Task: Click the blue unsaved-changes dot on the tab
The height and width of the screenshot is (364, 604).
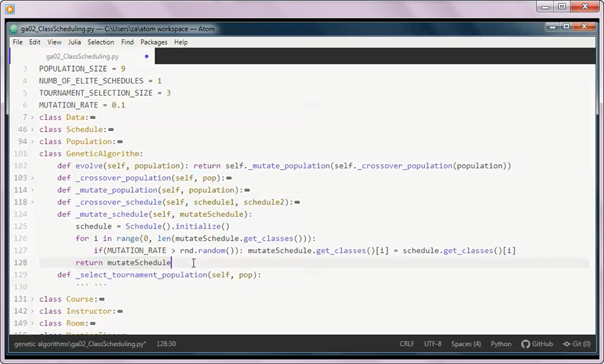Action: tap(146, 56)
